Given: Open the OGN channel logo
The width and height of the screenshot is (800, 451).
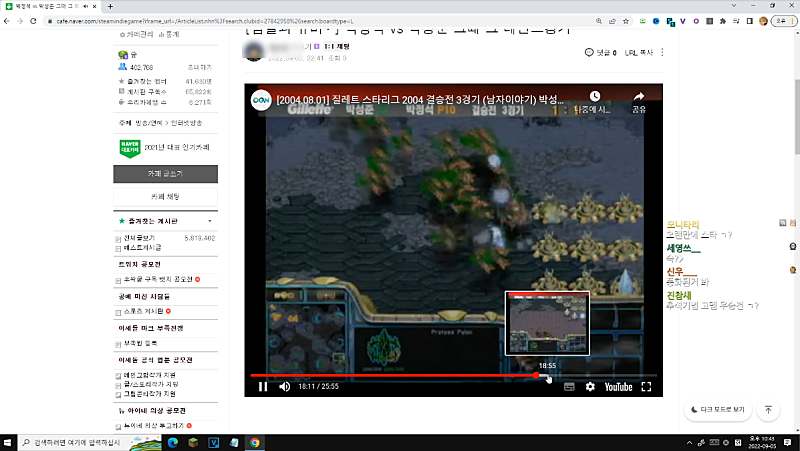Looking at the screenshot, I should point(261,100).
